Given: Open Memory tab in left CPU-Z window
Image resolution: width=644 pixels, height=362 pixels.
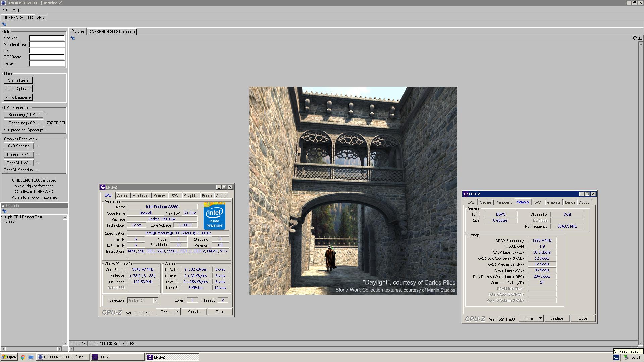Looking at the screenshot, I should 160,196.
